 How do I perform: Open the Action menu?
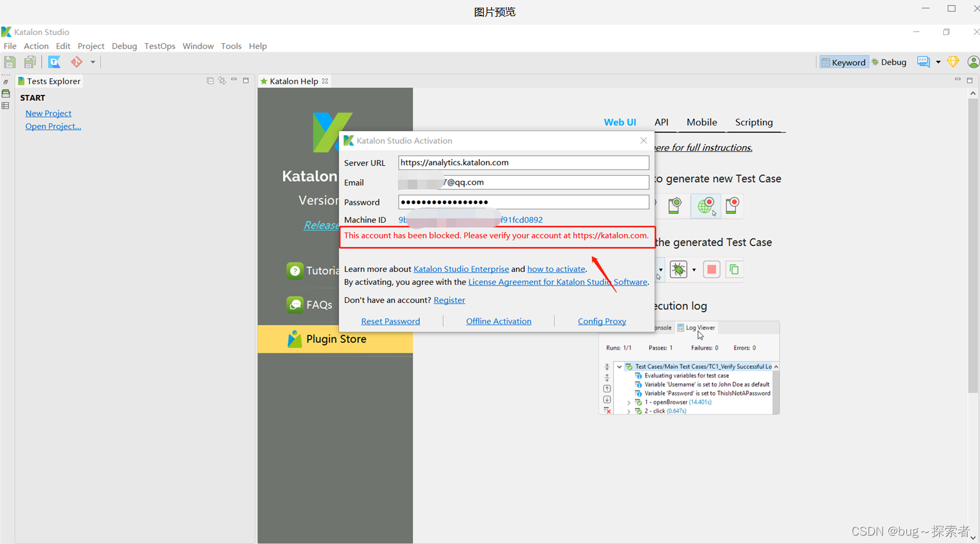[36, 46]
